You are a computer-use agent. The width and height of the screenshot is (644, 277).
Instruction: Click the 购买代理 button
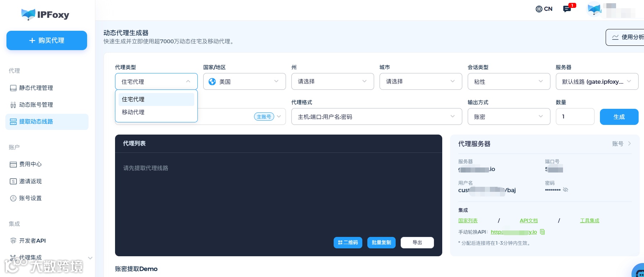click(47, 40)
